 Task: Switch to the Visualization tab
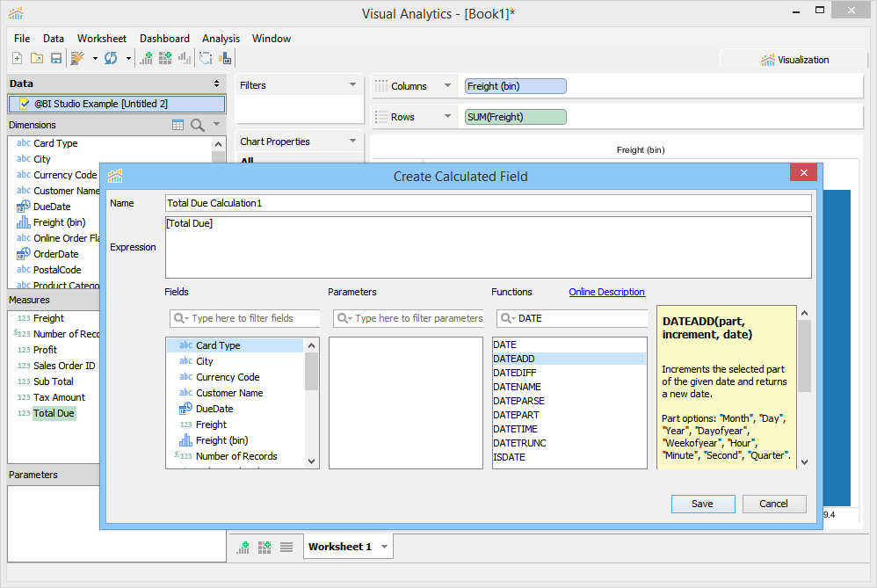click(x=794, y=60)
